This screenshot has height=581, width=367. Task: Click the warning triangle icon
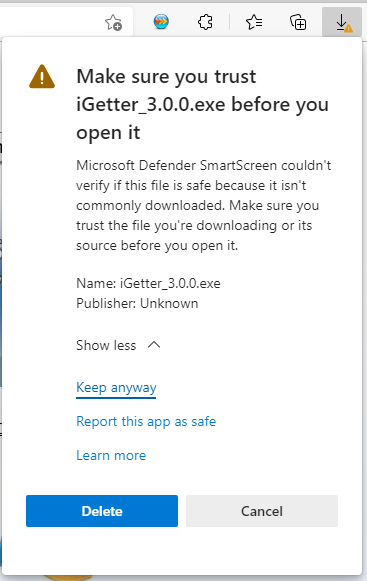click(x=42, y=77)
